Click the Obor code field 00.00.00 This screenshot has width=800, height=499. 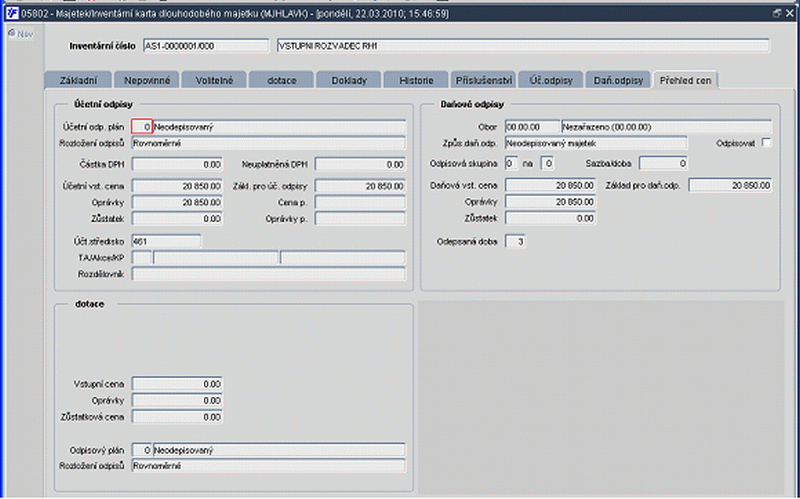pyautogui.click(x=532, y=127)
